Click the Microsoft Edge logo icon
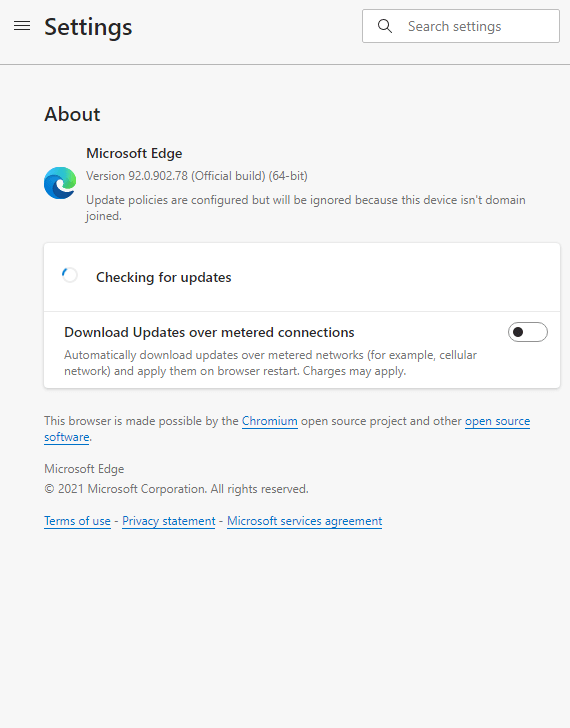 pos(60,183)
